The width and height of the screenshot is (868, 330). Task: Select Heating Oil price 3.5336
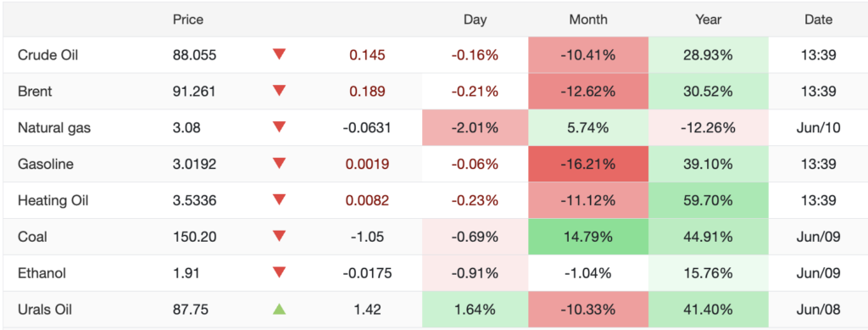(x=194, y=200)
